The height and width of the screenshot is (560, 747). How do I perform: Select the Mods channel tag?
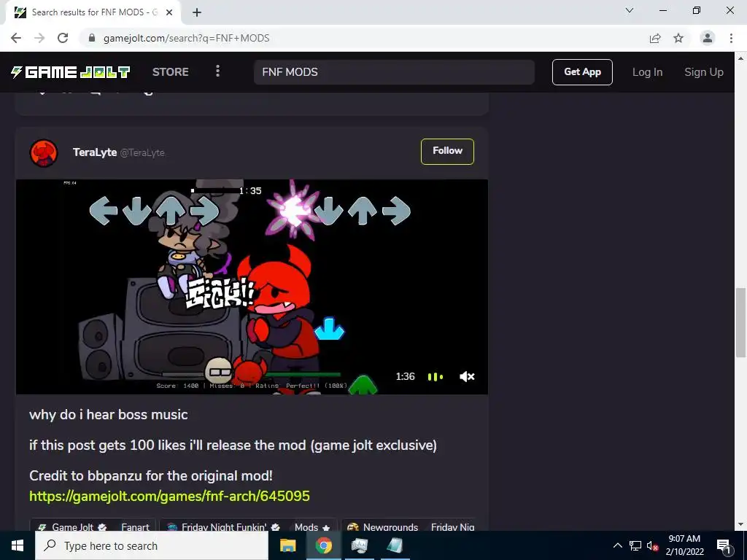(x=312, y=527)
